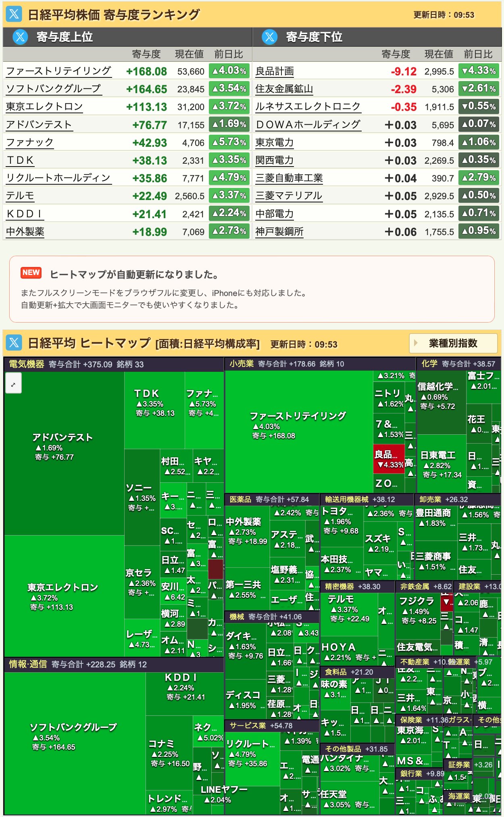
Task: Click 医薬品 sector header
Action: (x=272, y=499)
